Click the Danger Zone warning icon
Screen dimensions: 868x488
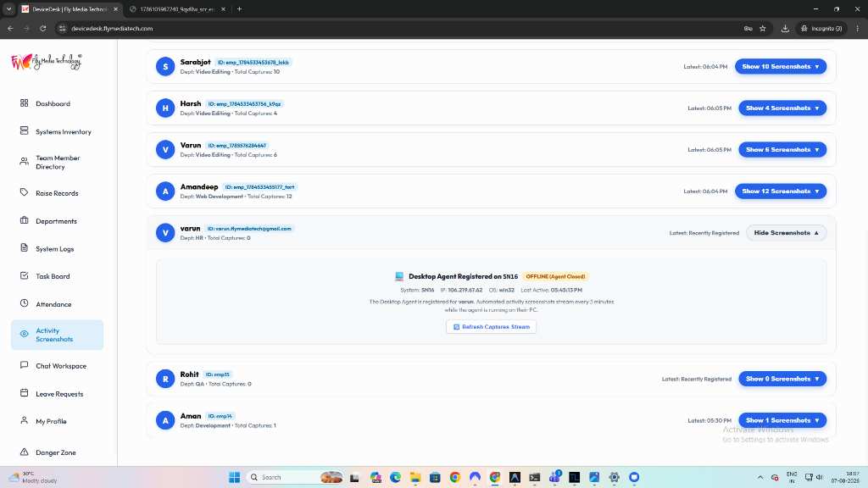[25, 452]
